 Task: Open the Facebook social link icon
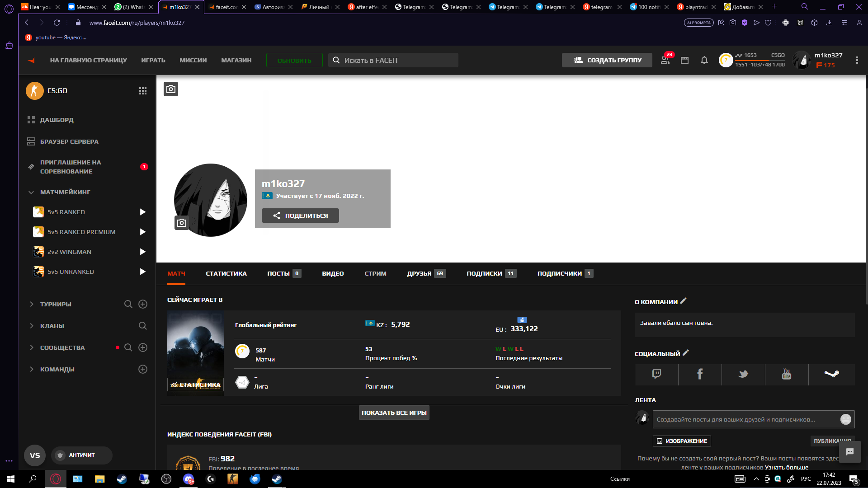pyautogui.click(x=700, y=375)
